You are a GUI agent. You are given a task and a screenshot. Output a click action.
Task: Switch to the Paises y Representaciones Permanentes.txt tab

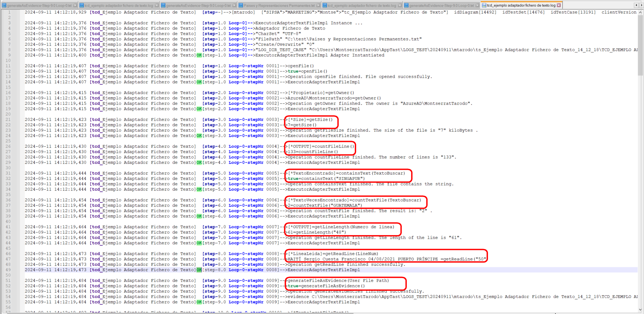pyautogui.click(x=279, y=5)
